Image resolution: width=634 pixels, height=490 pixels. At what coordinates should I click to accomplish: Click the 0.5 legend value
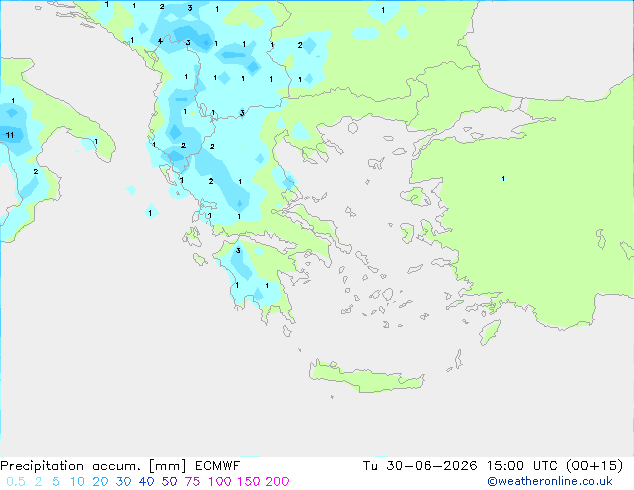point(16,482)
